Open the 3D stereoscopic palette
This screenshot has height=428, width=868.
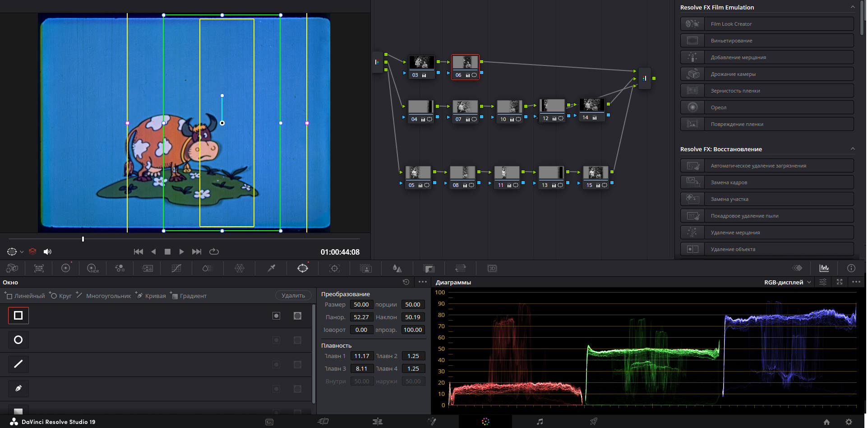click(492, 269)
